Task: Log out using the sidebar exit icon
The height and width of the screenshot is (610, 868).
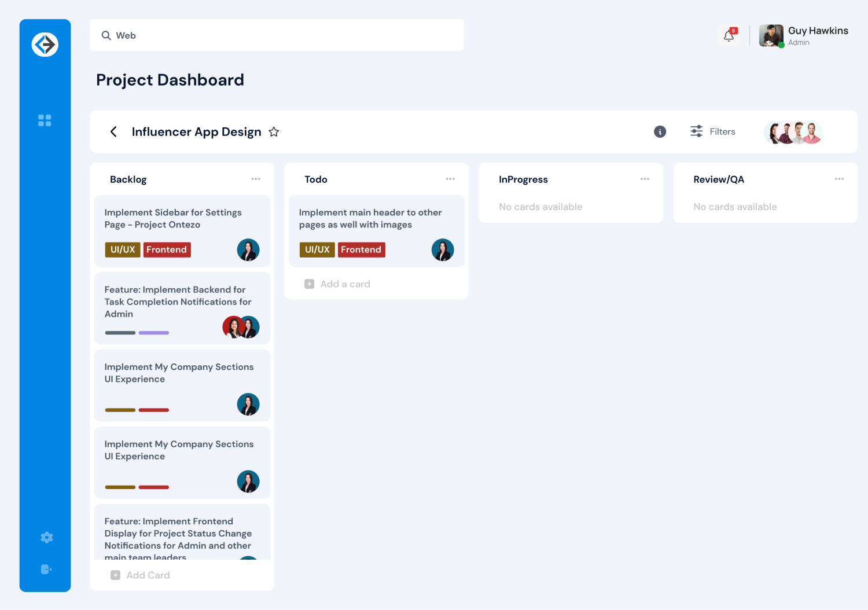Action: tap(46, 569)
